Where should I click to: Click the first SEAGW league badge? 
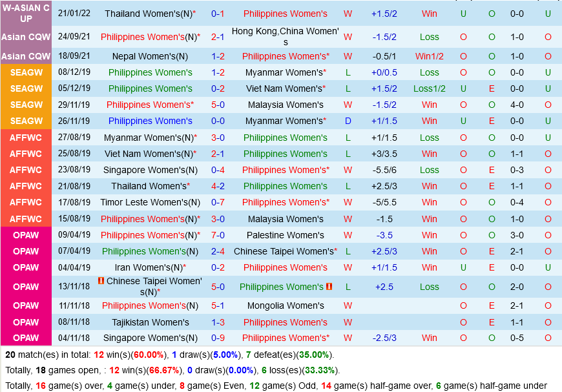(26, 72)
